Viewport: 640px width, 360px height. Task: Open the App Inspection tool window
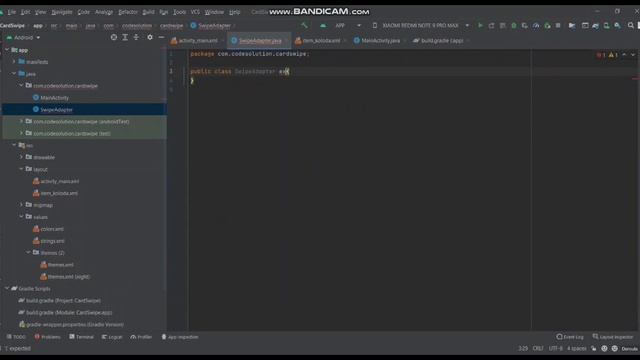[180, 337]
